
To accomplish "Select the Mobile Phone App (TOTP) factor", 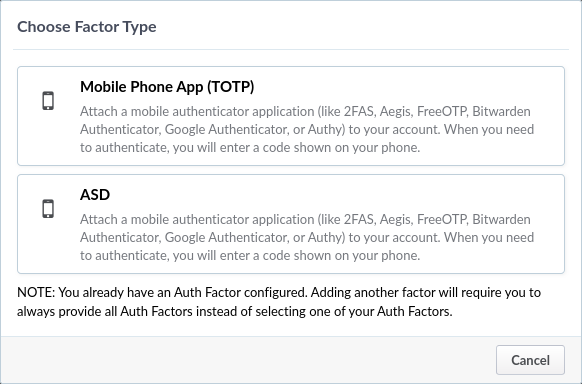I will (x=291, y=116).
